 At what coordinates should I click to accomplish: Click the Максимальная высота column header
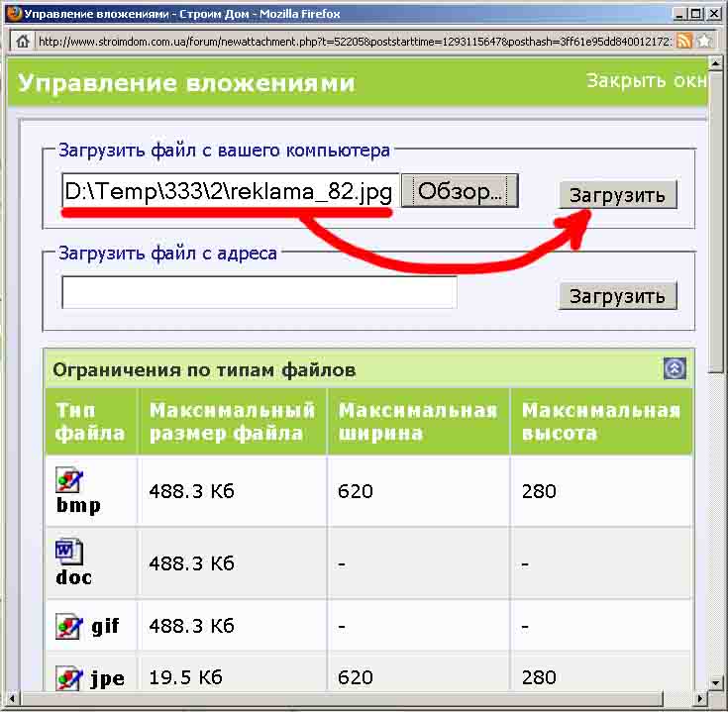click(601, 422)
